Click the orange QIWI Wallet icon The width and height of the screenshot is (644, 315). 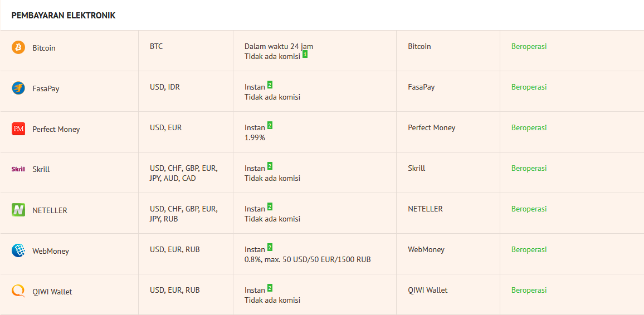pos(18,291)
